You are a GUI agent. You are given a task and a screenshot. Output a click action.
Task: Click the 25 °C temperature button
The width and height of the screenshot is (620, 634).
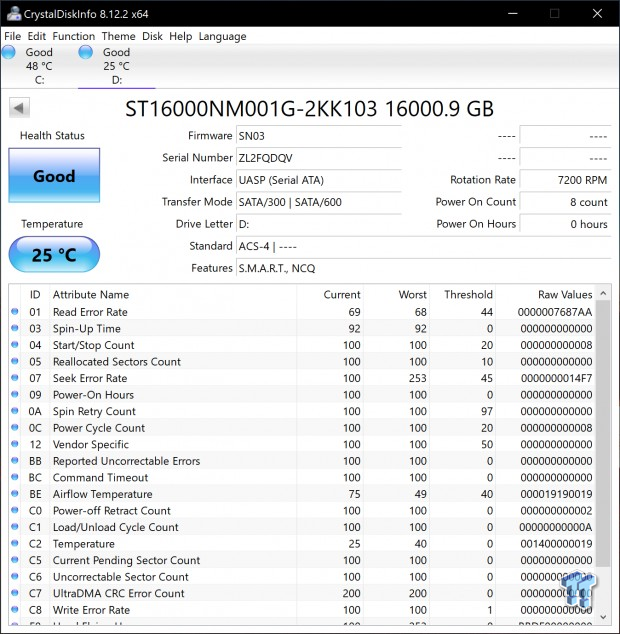[54, 255]
